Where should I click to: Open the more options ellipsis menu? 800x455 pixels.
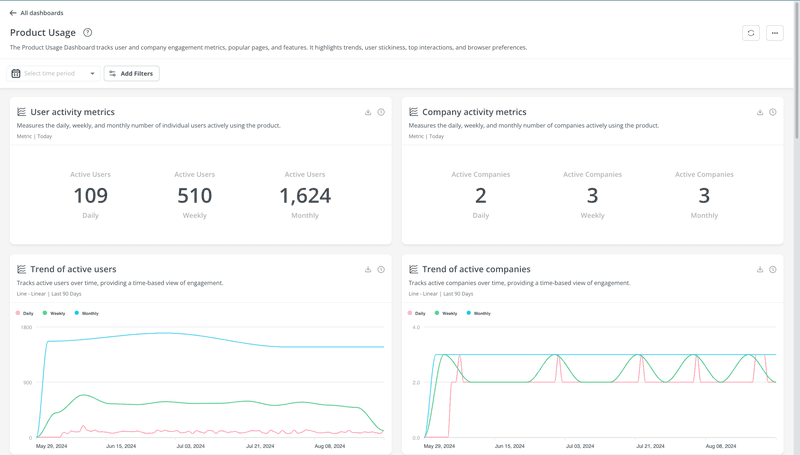[x=775, y=33]
